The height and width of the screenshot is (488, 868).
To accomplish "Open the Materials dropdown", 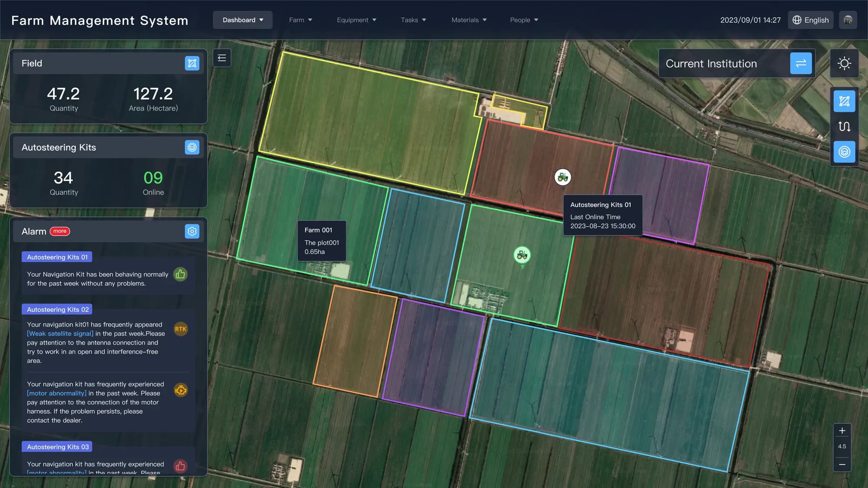I will [469, 20].
